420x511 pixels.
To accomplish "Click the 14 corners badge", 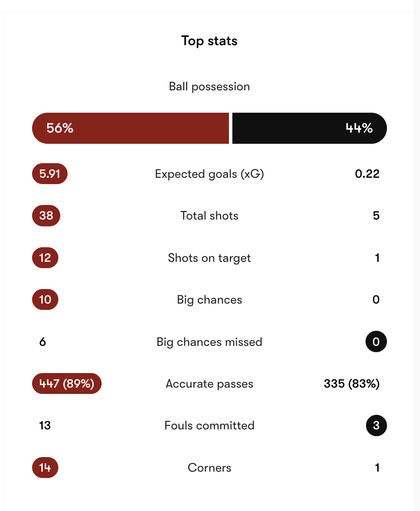I will 45,468.
